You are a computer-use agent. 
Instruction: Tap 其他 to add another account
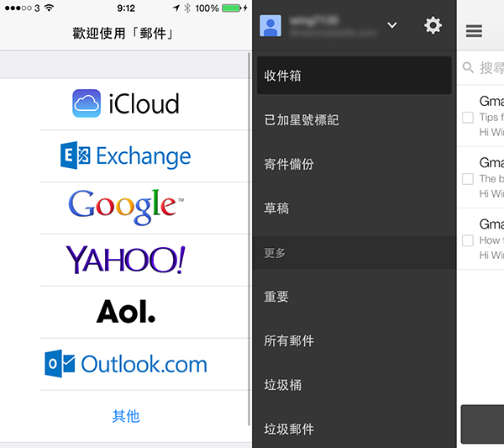[x=125, y=415]
